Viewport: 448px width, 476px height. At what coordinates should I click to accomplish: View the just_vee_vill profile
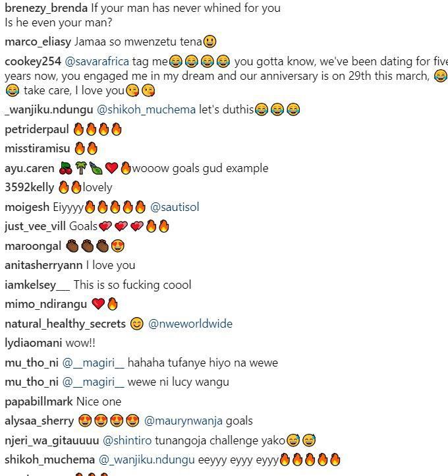pyautogui.click(x=35, y=227)
